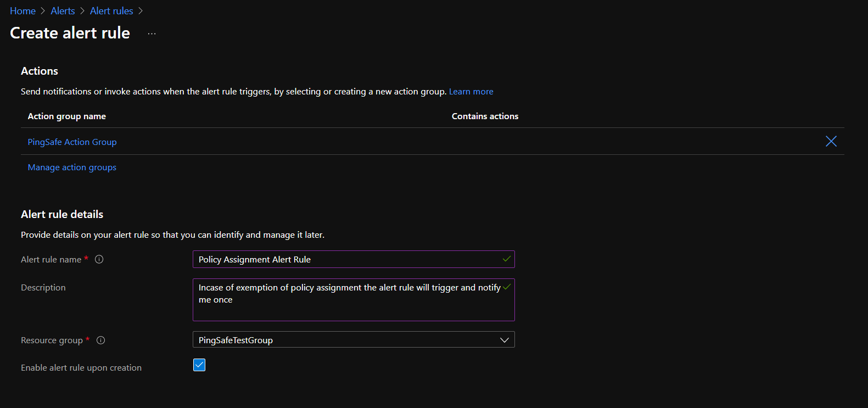Open PingSafe Action Group link
The width and height of the screenshot is (868, 408).
click(72, 142)
